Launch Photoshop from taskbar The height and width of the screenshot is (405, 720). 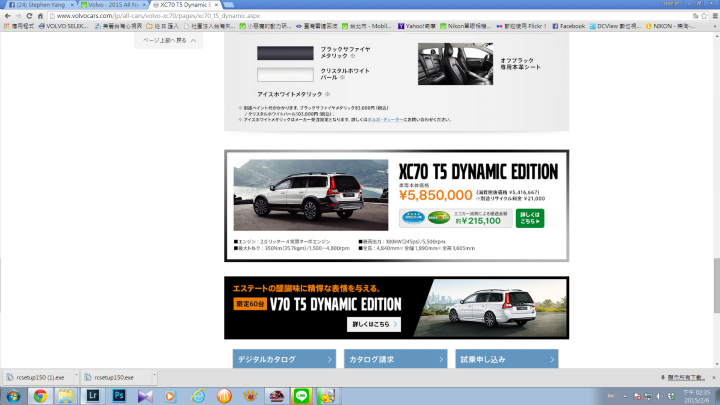118,396
